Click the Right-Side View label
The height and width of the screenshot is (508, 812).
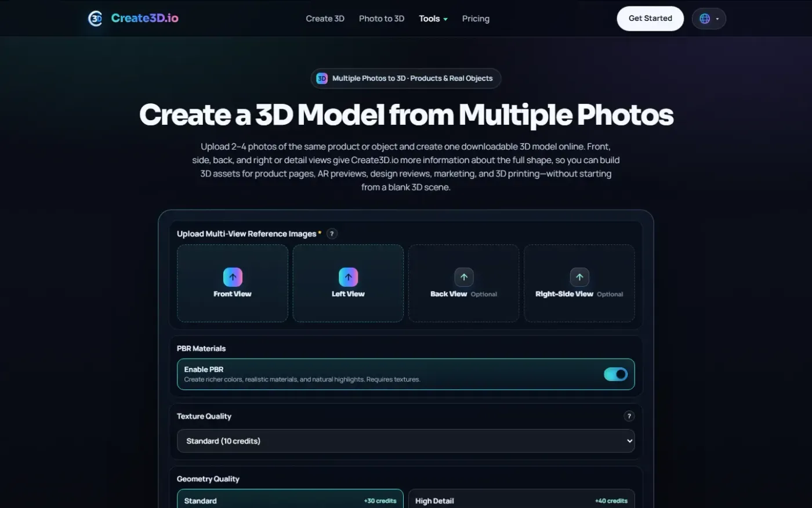[564, 294]
